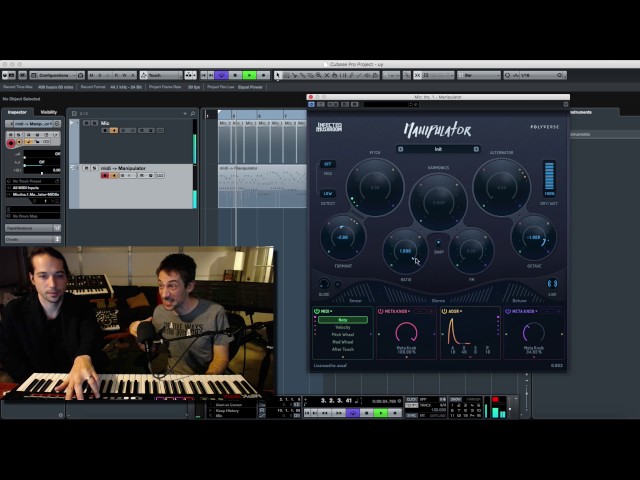Click the W write-automation state button in the toolbar
This screenshot has height=480, width=640.
124,76
